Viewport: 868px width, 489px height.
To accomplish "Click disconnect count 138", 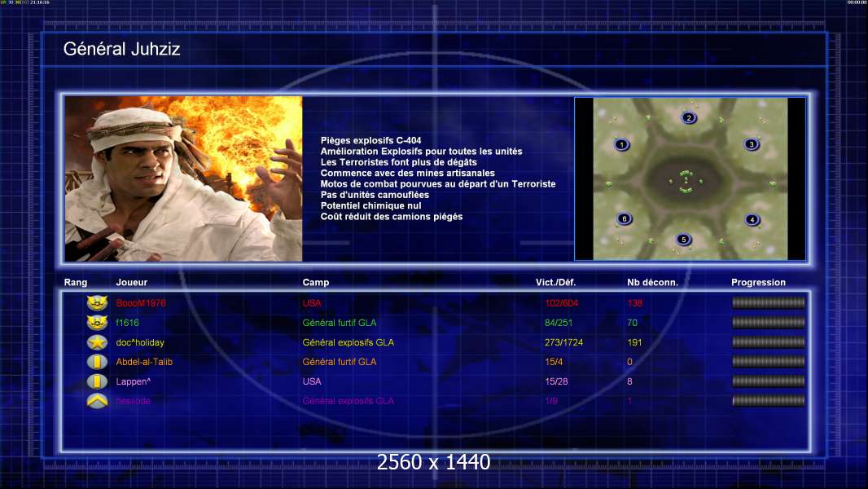I will 635,303.
